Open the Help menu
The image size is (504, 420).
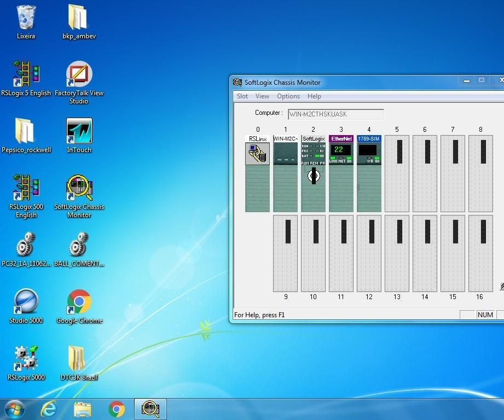(x=314, y=96)
